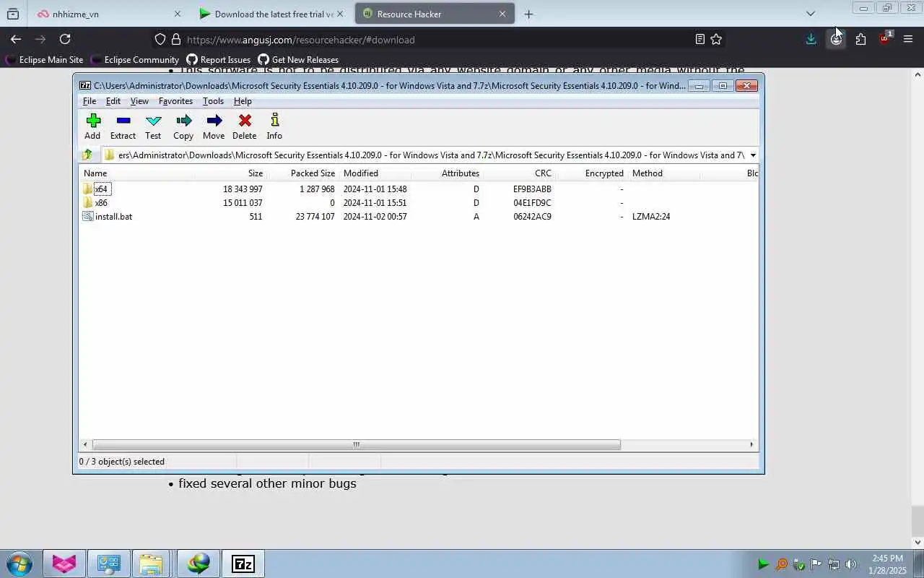Screen dimensions: 924x578
Task: Open the Control Panel taskbar icon
Action: 108,564
